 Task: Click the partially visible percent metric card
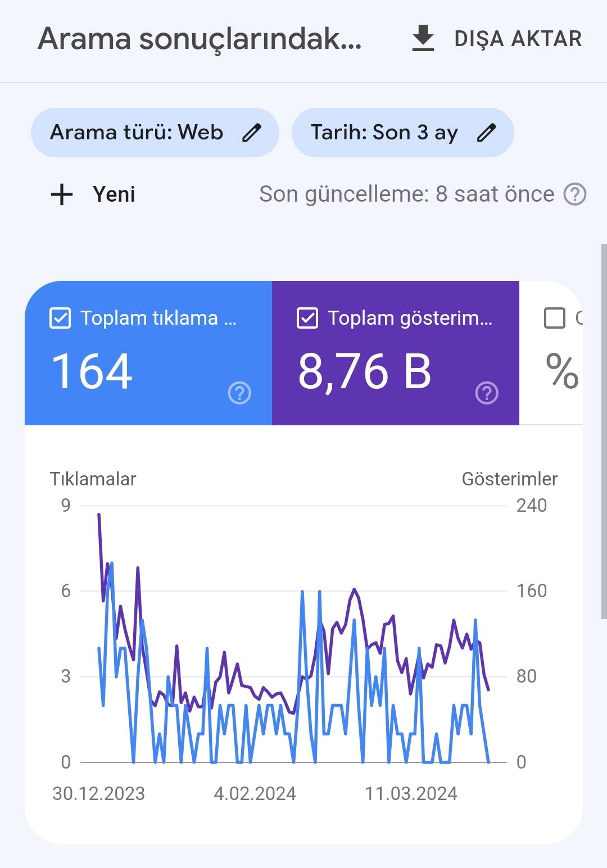[551, 353]
